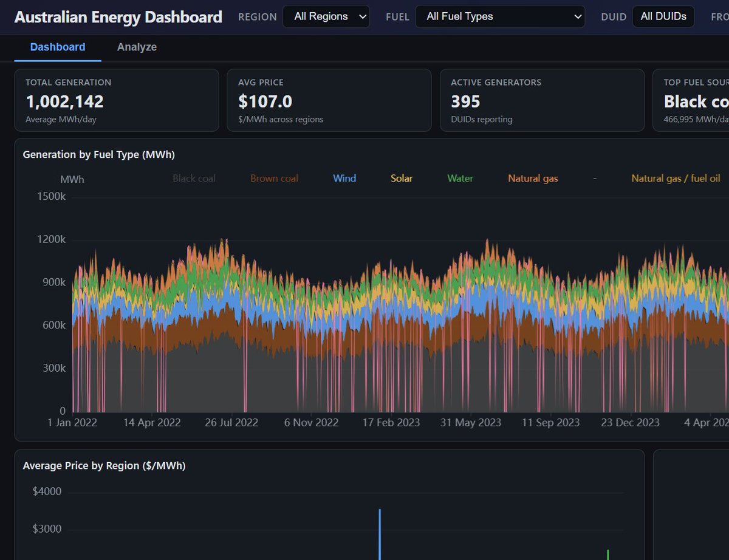Toggle Solar series in legend
729x560 pixels.
[x=402, y=179]
